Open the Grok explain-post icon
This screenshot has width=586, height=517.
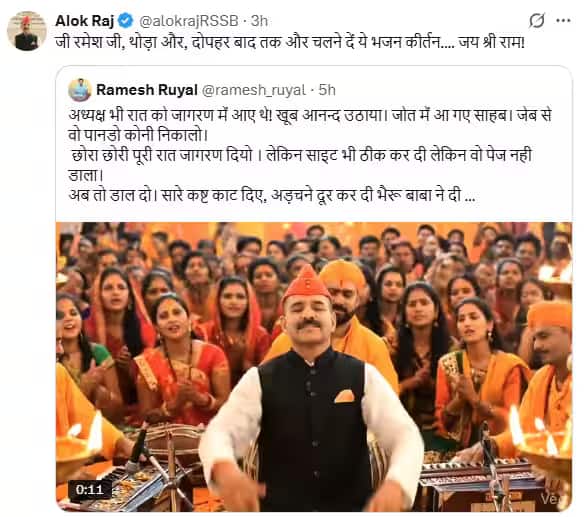(x=537, y=21)
